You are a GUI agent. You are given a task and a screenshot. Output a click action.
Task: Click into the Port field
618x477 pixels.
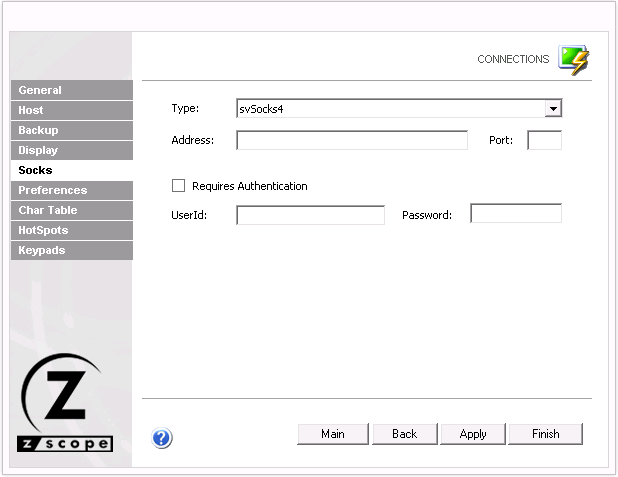(544, 140)
